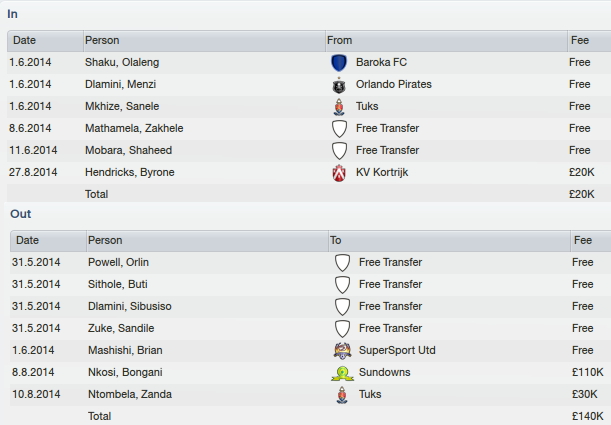Open player Mashishi, Brian

125,350
